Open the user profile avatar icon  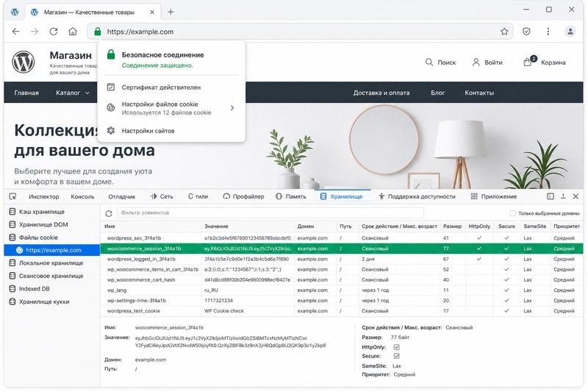point(570,32)
